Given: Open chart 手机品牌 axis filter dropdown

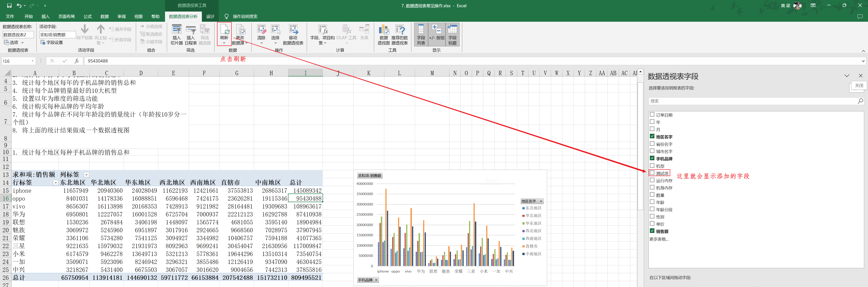Looking at the screenshot, I should tap(376, 280).
